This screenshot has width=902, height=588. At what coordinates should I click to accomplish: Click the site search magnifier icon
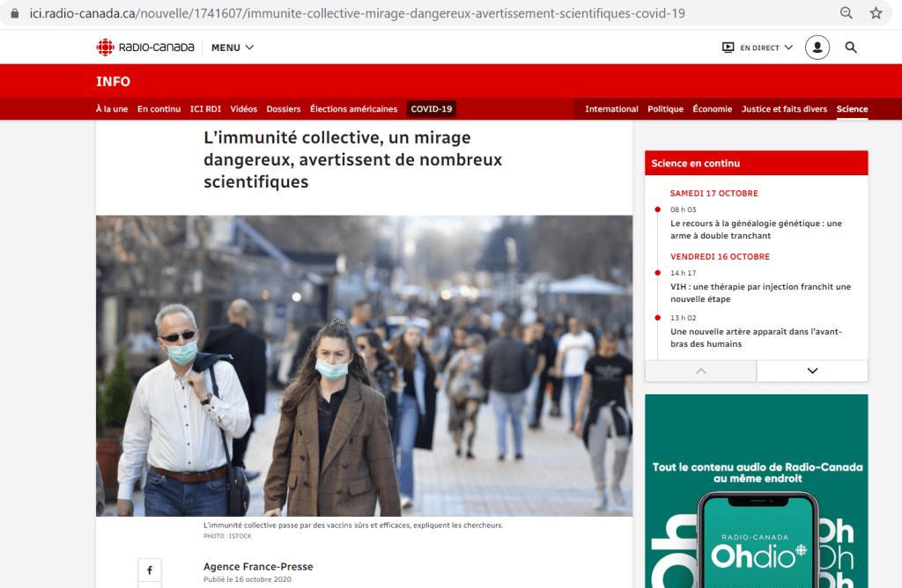[x=851, y=48]
